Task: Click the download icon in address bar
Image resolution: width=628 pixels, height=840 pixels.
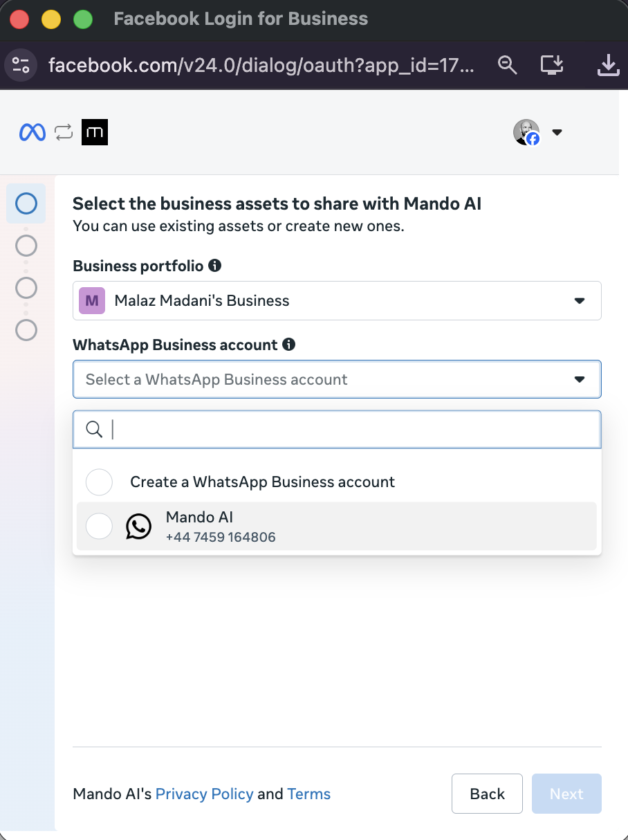Action: tap(607, 65)
